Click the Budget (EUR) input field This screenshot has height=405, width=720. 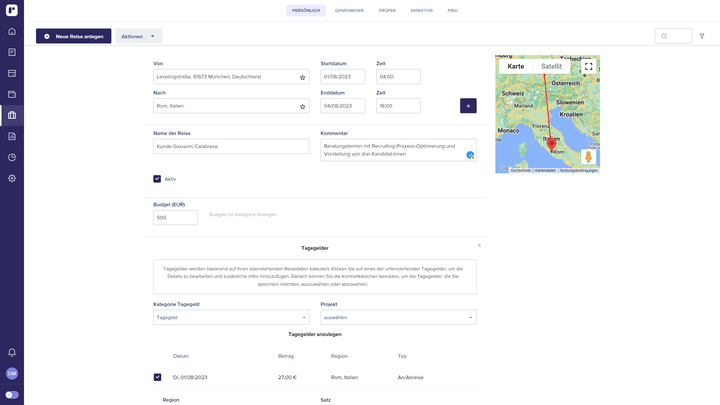(175, 217)
